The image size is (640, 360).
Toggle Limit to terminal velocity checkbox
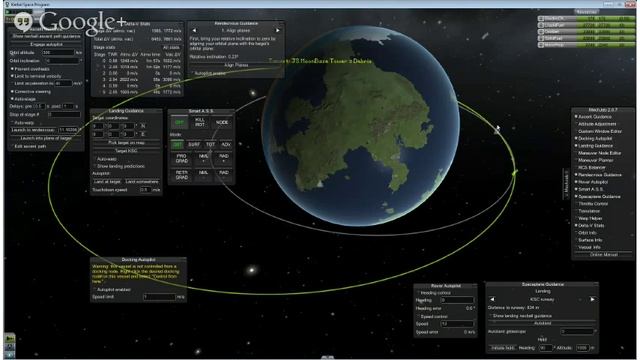click(x=36, y=76)
